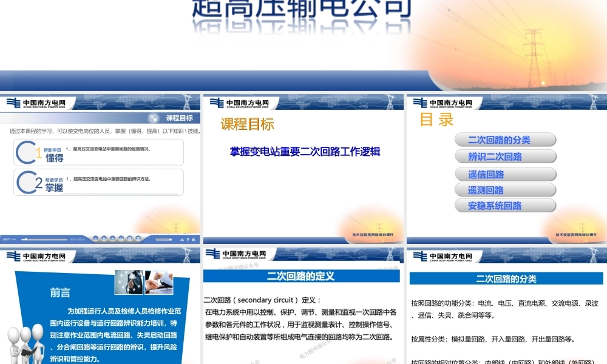
Task: Open the 二次回路的定义 slide
Action: (302, 275)
